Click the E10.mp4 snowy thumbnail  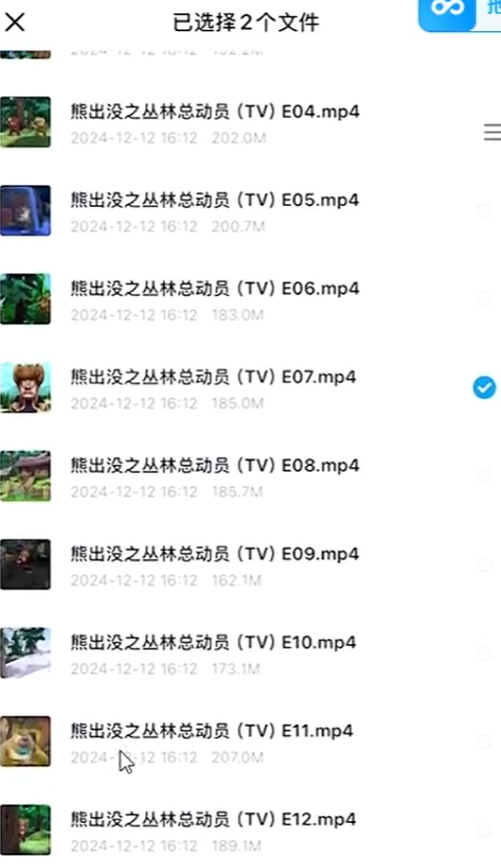click(x=25, y=653)
